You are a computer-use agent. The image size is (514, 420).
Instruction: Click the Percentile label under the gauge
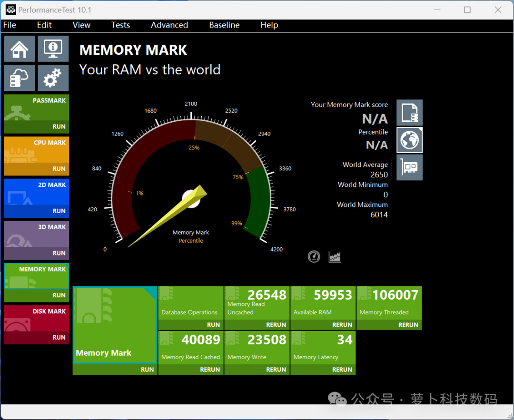point(191,241)
